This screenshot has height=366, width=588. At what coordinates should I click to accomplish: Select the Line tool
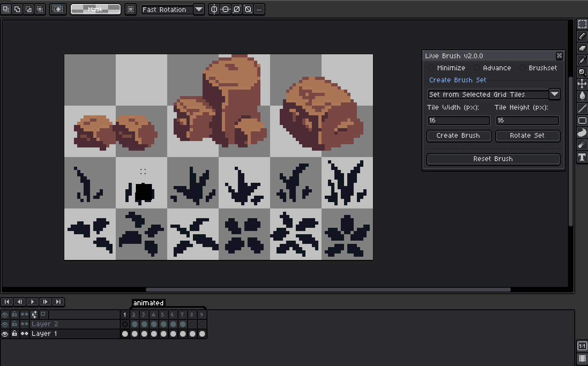click(582, 108)
